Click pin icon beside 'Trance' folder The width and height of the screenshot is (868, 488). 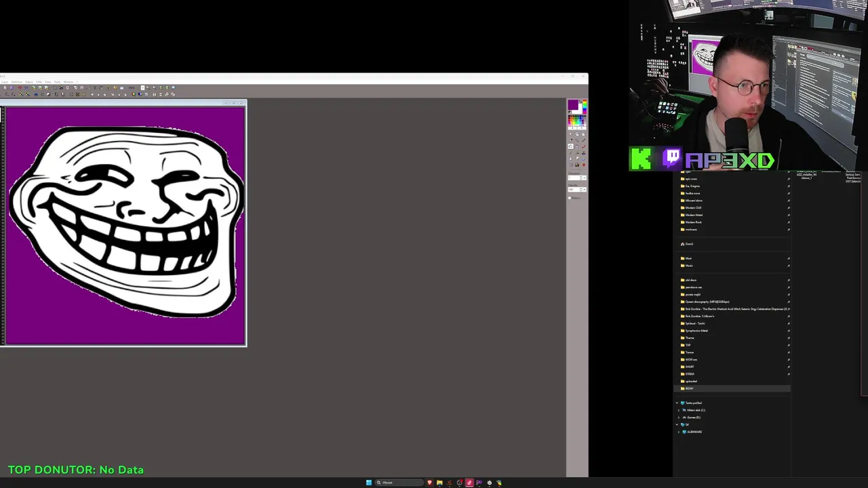[788, 352]
